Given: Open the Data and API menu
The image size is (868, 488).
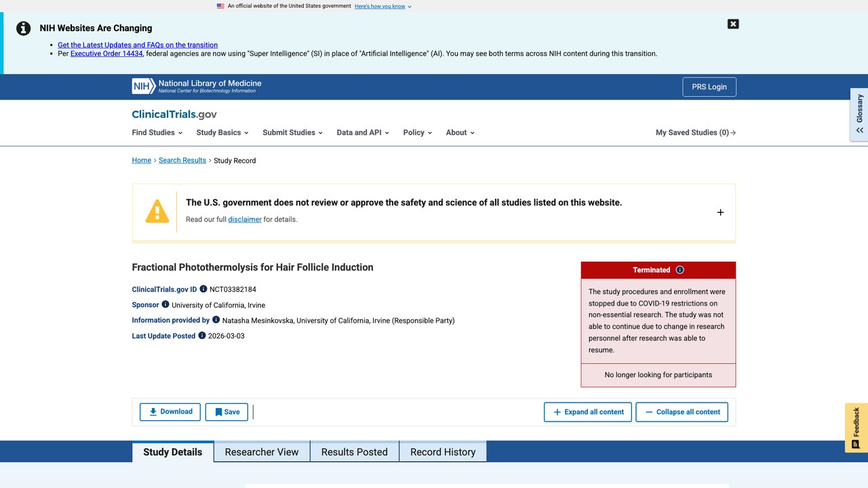Looking at the screenshot, I should tap(363, 132).
